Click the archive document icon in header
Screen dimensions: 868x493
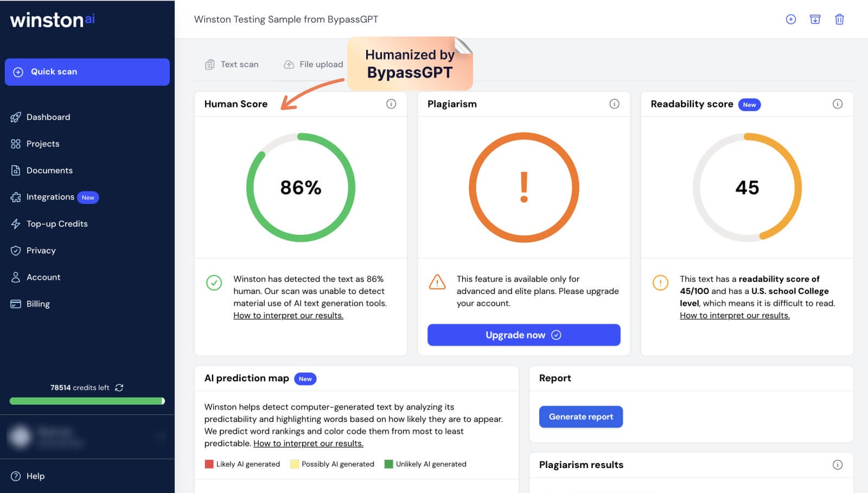(x=815, y=20)
